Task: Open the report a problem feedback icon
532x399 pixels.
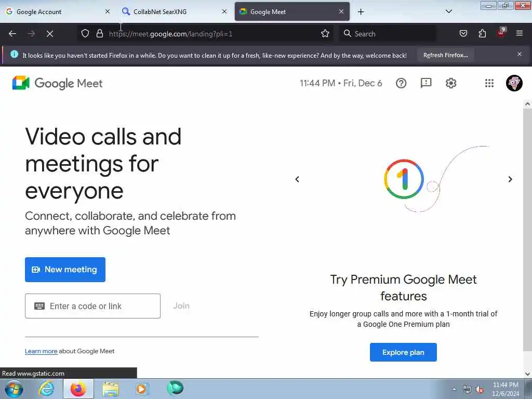Action: (426, 83)
